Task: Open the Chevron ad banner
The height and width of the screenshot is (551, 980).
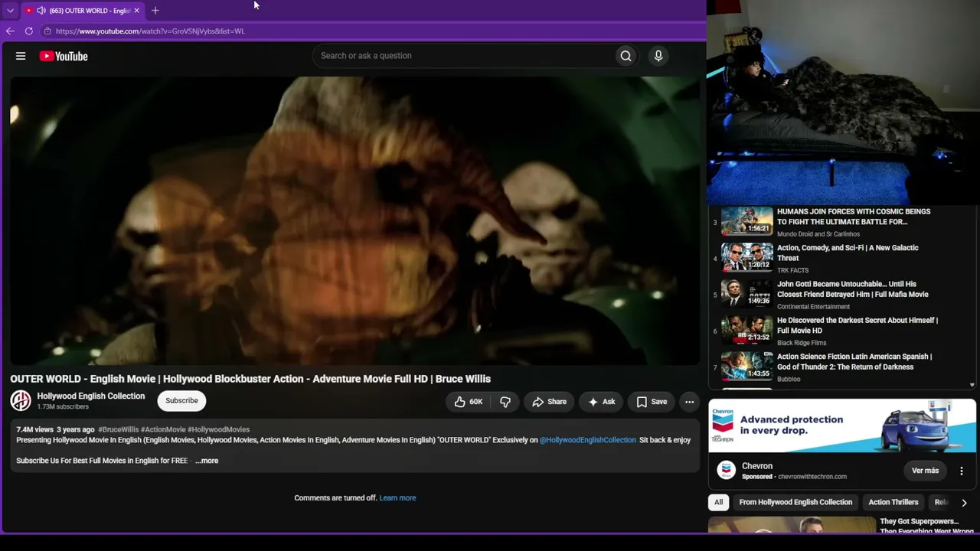Action: click(842, 426)
